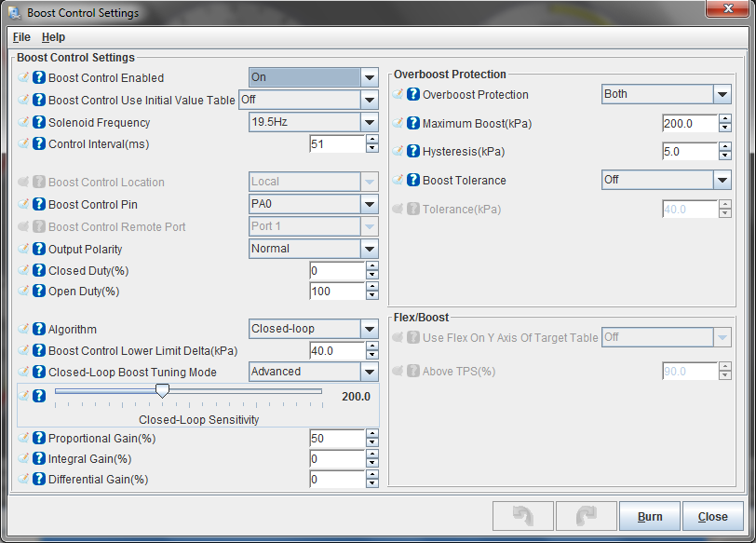Click help icon for Solenoid Frequency
Screen dimensions: 756x543
tap(39, 121)
